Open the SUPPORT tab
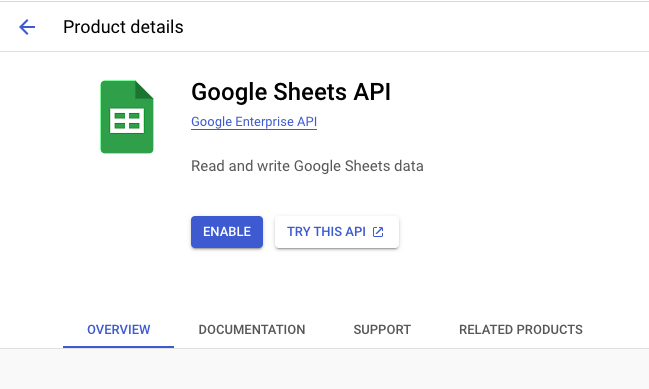The height and width of the screenshot is (389, 649). click(x=382, y=329)
